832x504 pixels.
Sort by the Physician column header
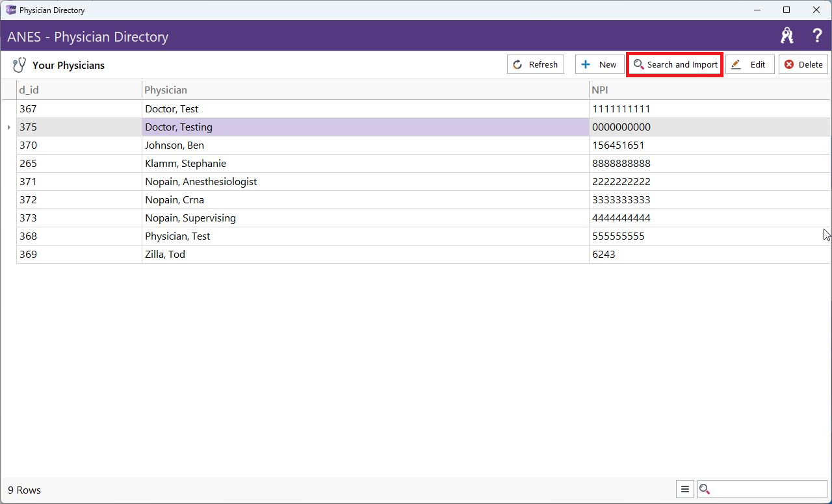coord(365,90)
